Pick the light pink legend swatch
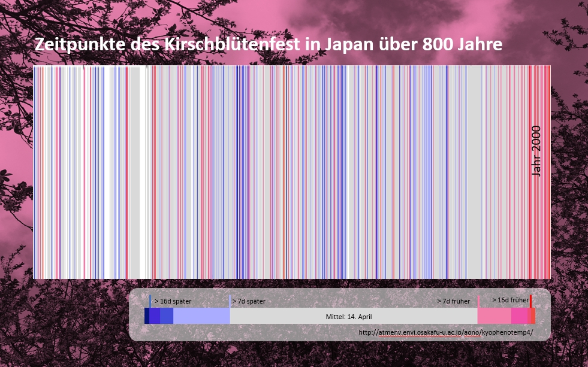588x367 pixels. tap(494, 316)
